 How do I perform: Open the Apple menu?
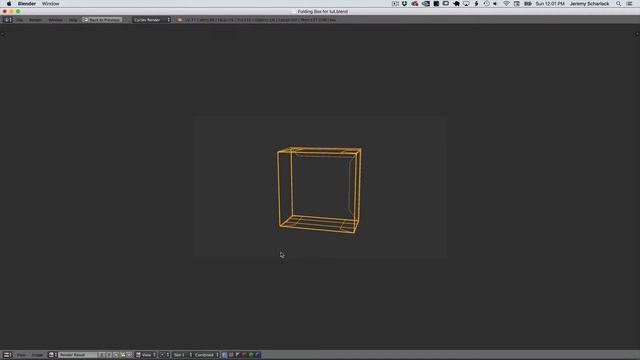click(x=9, y=4)
